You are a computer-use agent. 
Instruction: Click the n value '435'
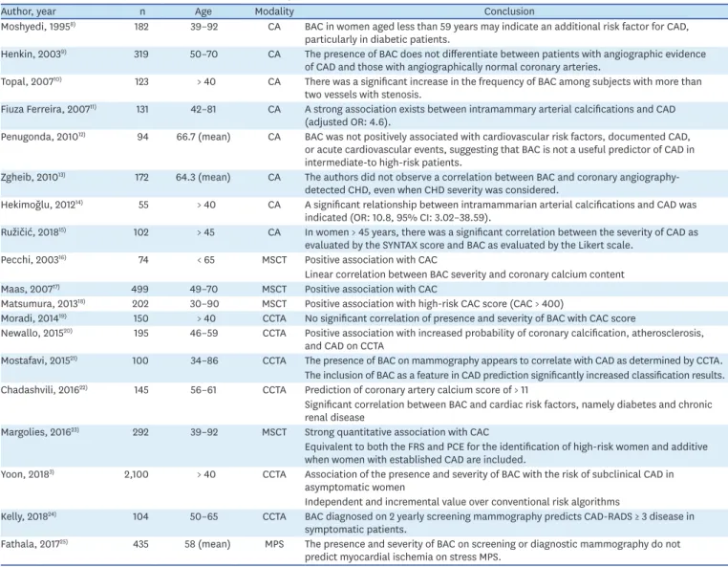140,544
